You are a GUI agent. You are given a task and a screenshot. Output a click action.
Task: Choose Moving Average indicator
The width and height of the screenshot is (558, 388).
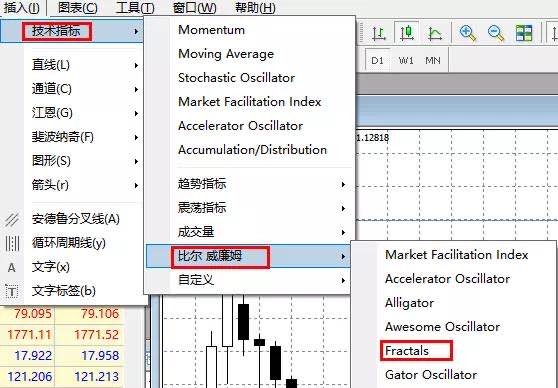226,54
